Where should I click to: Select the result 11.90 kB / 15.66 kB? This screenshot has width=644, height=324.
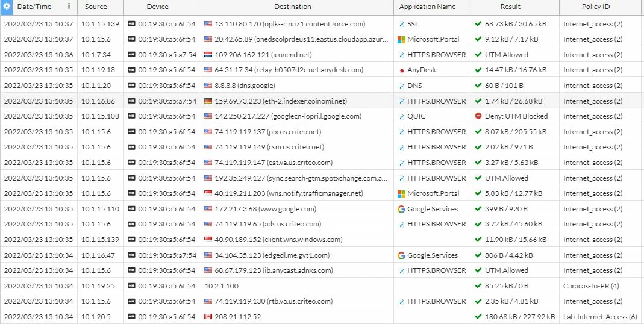(516, 240)
